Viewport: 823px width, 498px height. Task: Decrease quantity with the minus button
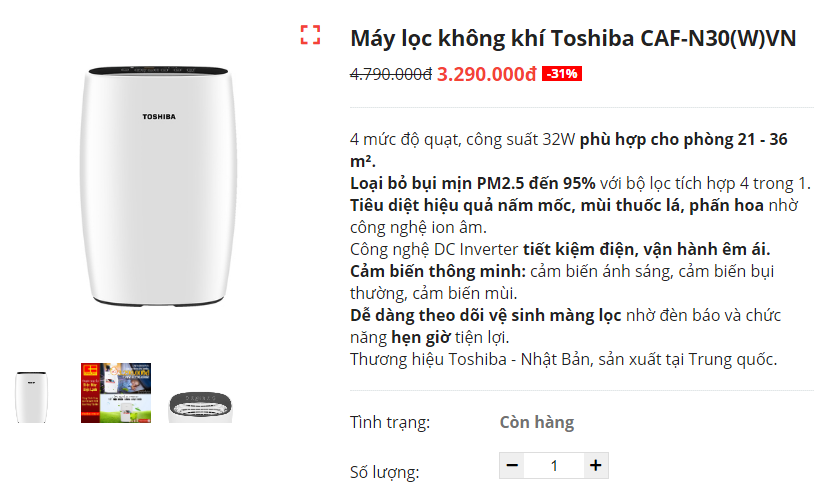tap(513, 465)
